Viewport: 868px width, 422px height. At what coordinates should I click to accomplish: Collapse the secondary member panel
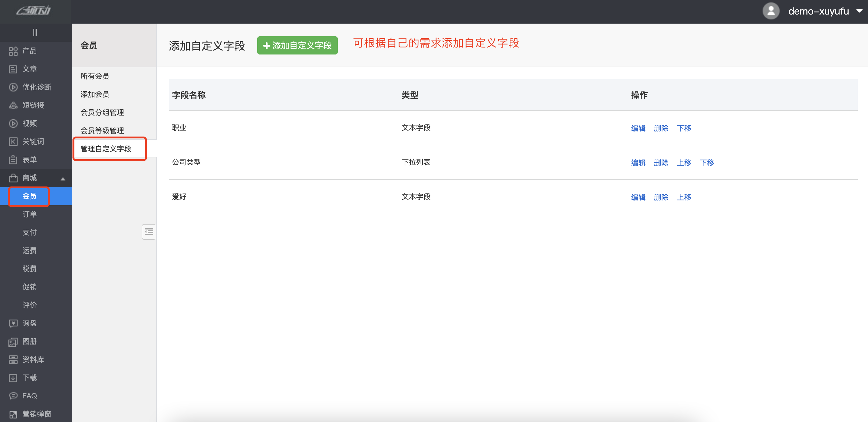(x=149, y=232)
